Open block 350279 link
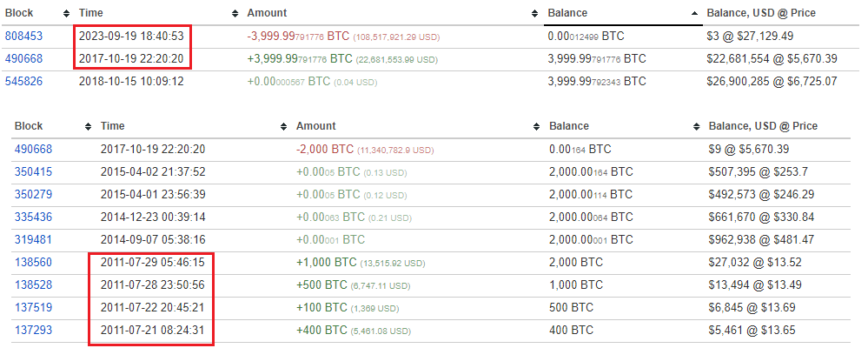The height and width of the screenshot is (348, 868). (33, 193)
